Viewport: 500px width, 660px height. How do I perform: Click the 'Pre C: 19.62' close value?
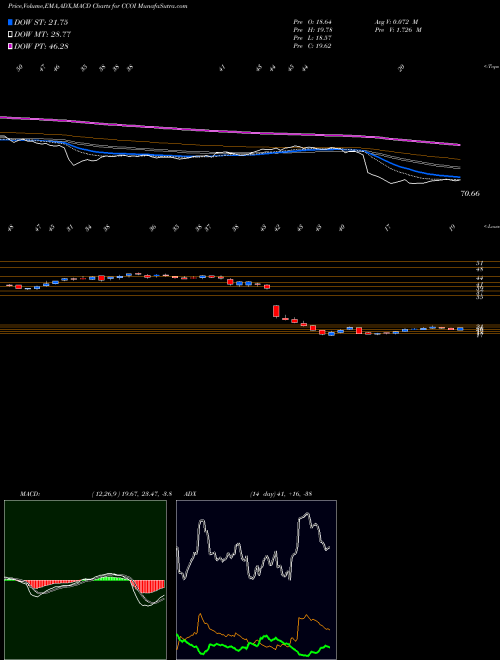click(313, 46)
